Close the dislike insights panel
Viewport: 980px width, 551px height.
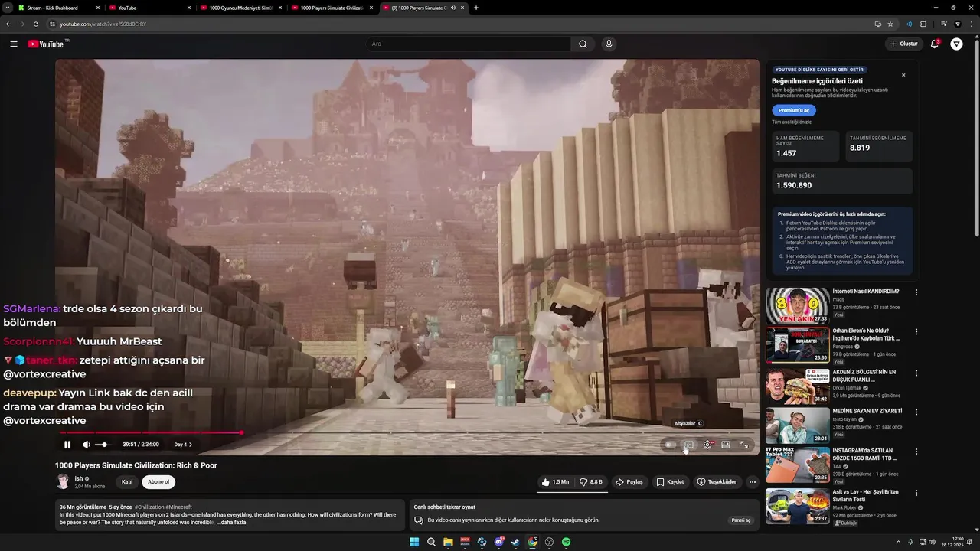pyautogui.click(x=903, y=75)
